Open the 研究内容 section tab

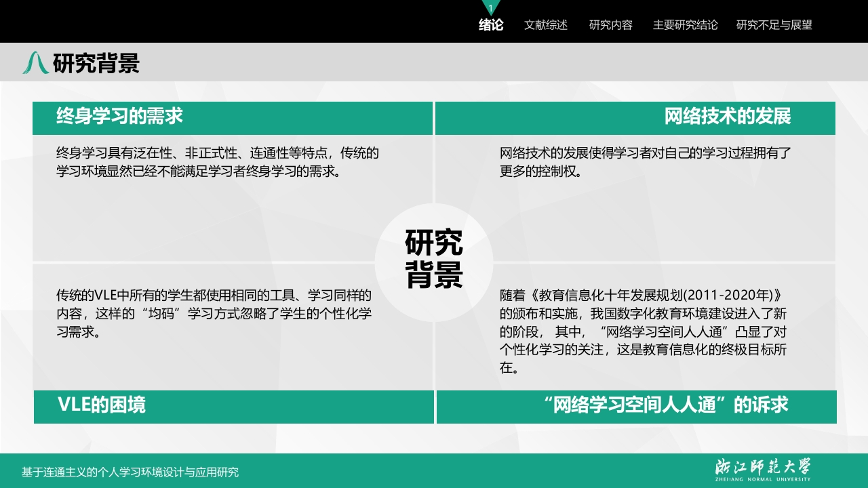point(611,25)
